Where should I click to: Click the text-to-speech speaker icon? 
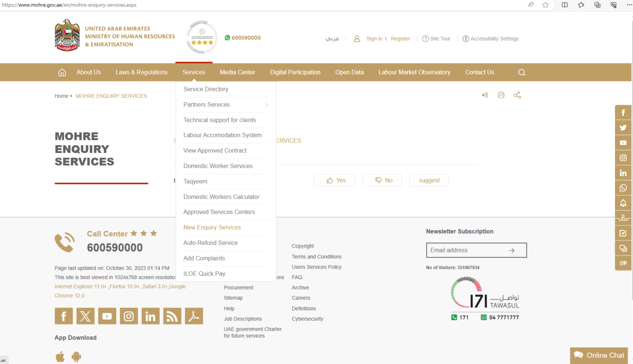coord(485,95)
